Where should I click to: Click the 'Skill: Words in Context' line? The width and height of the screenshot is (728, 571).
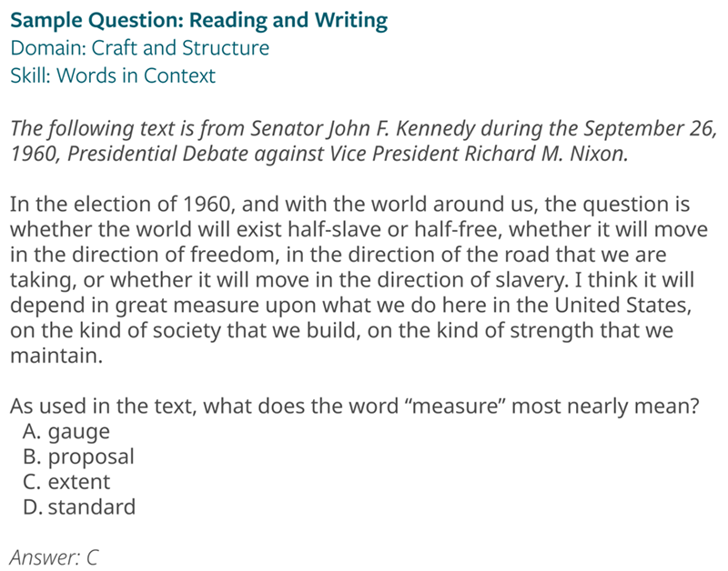pos(113,75)
